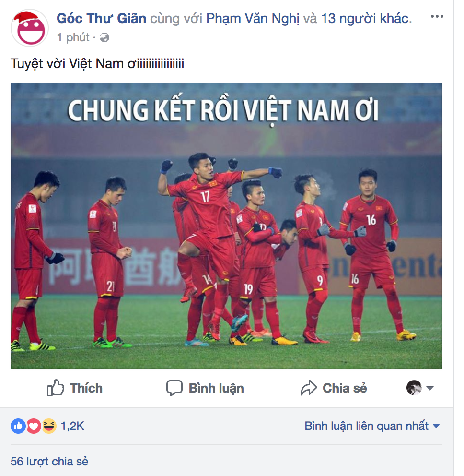
Task: View the 56 lượt chia sẻ list
Action: coord(49,462)
